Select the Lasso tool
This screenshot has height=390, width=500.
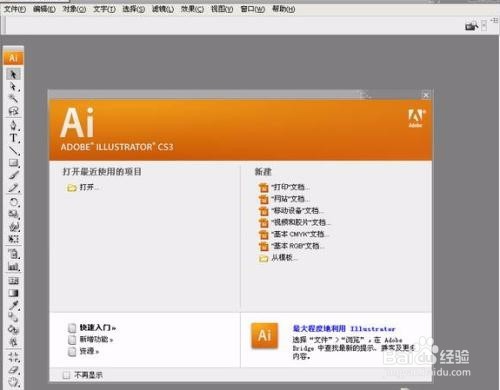point(13,111)
